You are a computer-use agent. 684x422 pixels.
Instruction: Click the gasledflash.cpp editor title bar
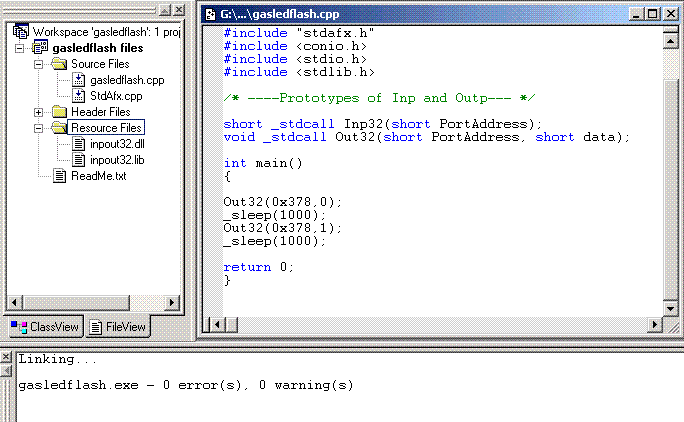coord(440,14)
